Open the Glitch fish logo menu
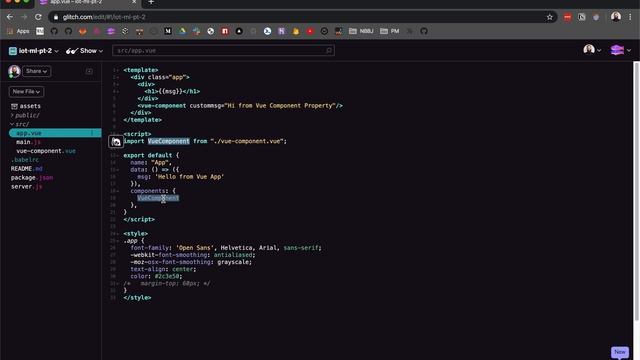Screen dimensions: 640x360 pyautogui.click(x=620, y=50)
